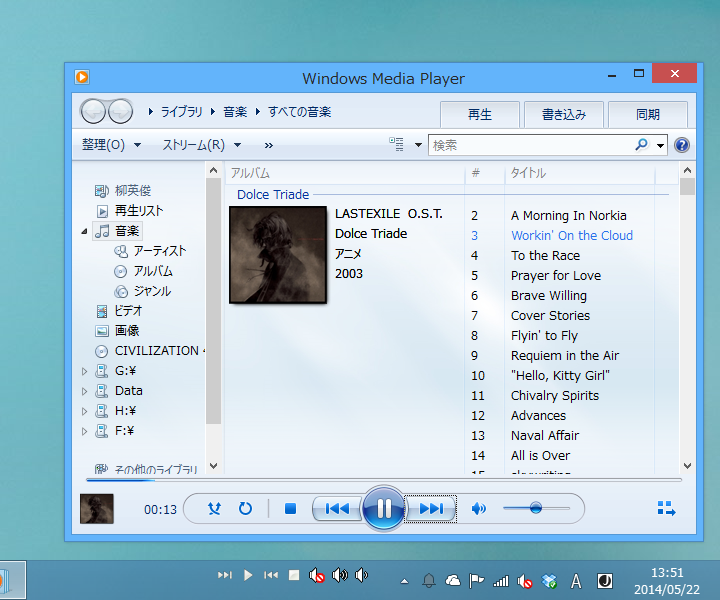Sort by アルバム column header
The width and height of the screenshot is (720, 600).
(344, 173)
